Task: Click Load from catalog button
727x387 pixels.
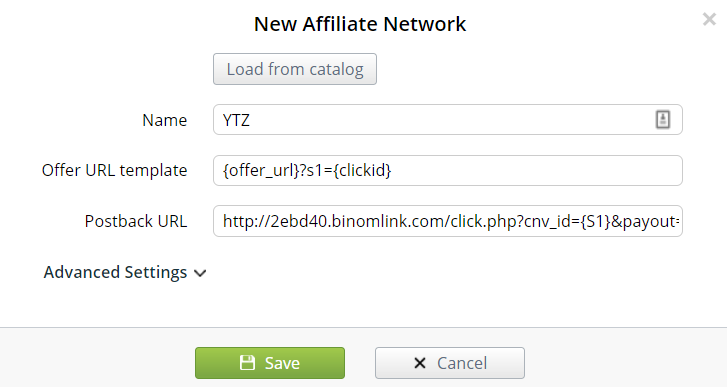Action: [295, 69]
